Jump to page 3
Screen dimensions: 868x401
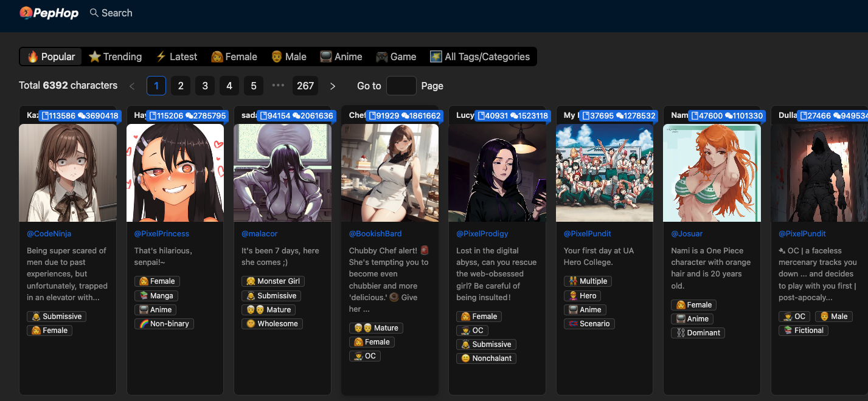point(205,86)
